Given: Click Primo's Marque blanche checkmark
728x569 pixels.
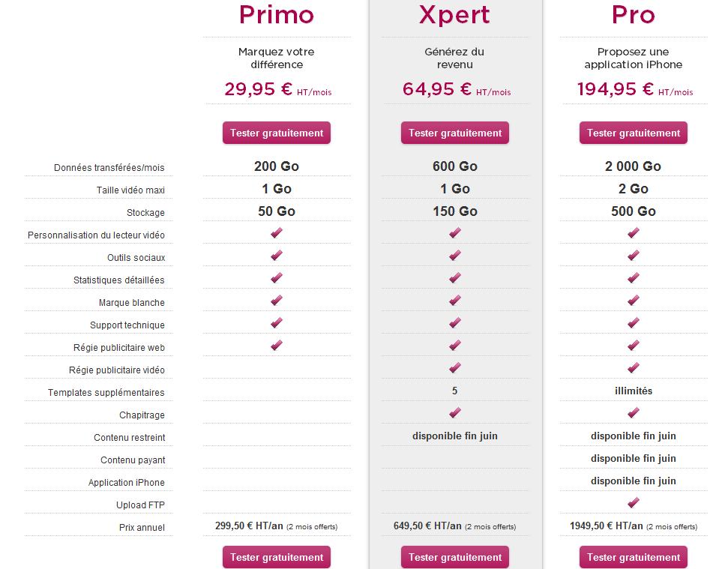Looking at the screenshot, I should tap(276, 301).
